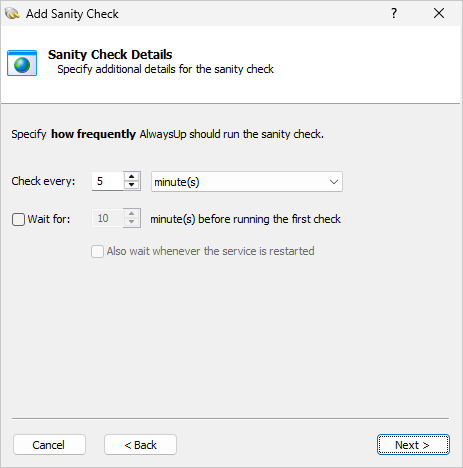Click the Check every number field
Image resolution: width=463 pixels, height=468 pixels.
[x=108, y=181]
